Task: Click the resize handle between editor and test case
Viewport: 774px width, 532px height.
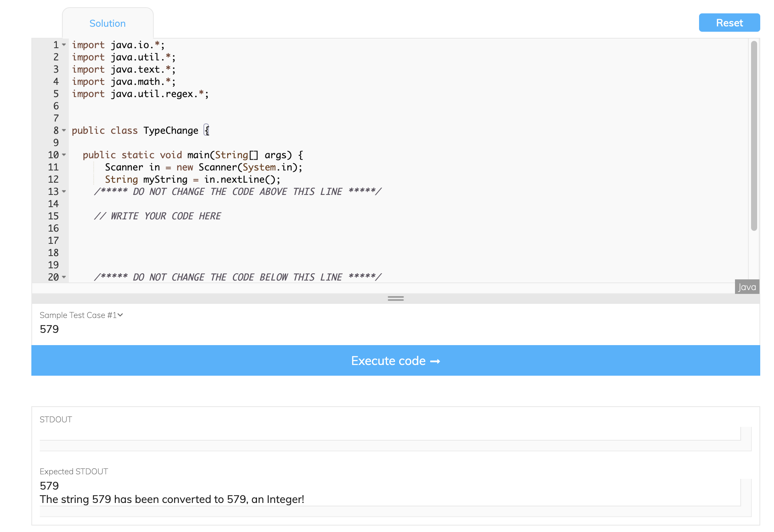Action: (x=395, y=298)
